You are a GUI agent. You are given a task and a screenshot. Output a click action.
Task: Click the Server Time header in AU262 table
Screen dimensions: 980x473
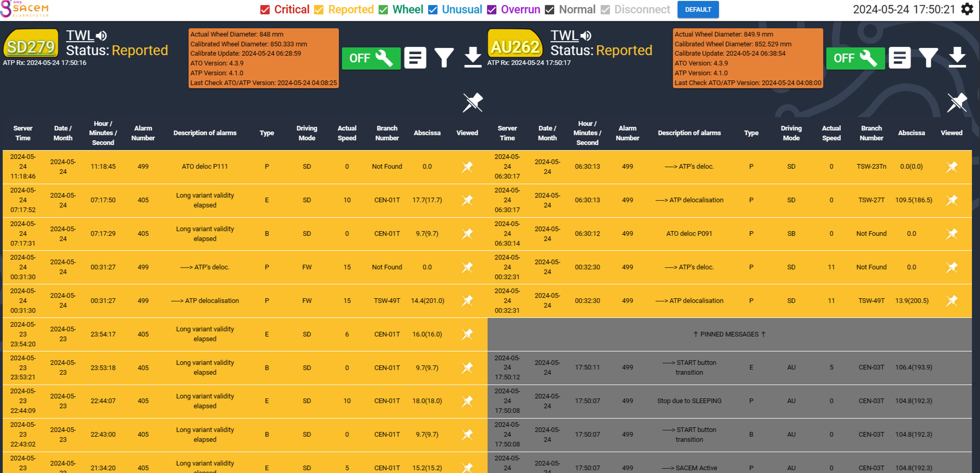coord(507,133)
